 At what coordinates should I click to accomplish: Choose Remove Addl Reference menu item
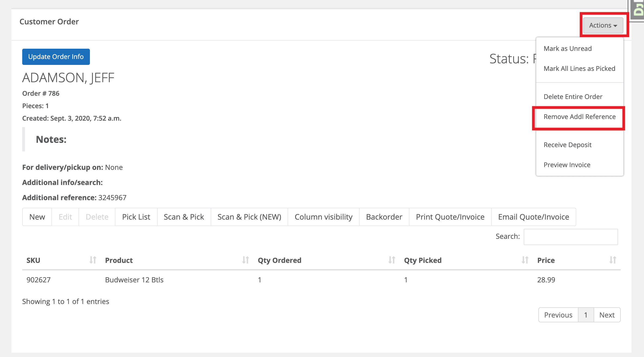[579, 117]
